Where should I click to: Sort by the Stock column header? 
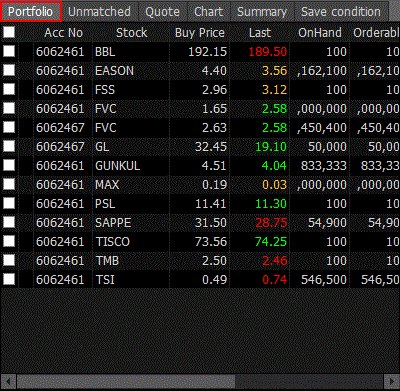[x=131, y=33]
